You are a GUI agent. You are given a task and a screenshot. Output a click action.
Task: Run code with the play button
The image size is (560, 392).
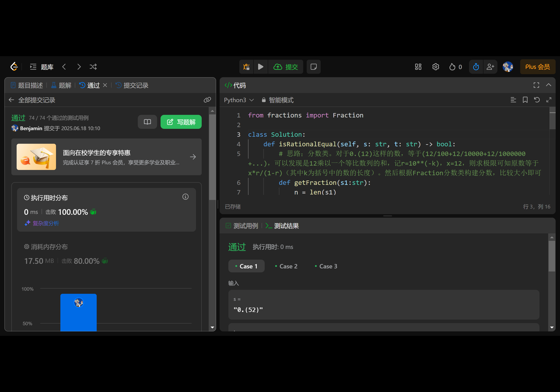(x=261, y=66)
